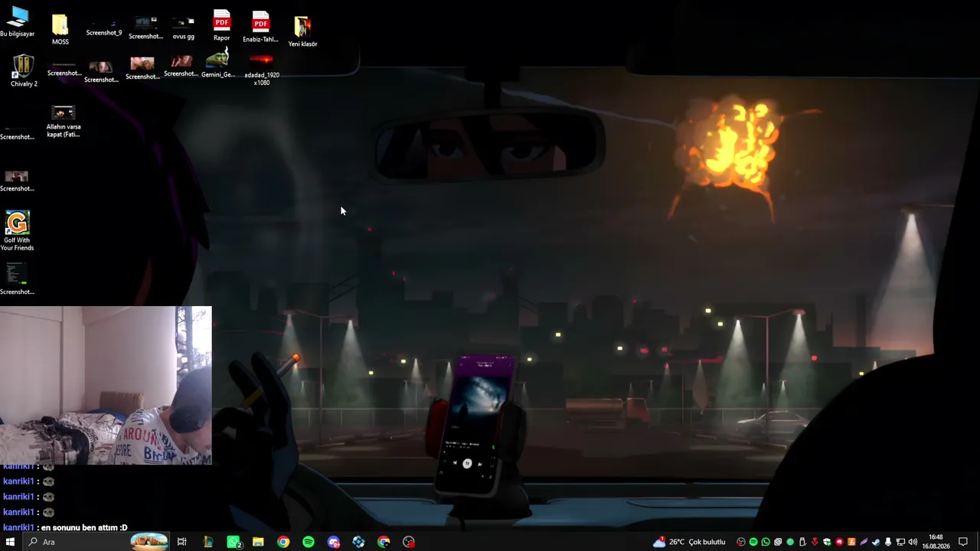This screenshot has height=551, width=980.
Task: Open the Bu bilgisayar desktop icon
Action: pos(17,22)
